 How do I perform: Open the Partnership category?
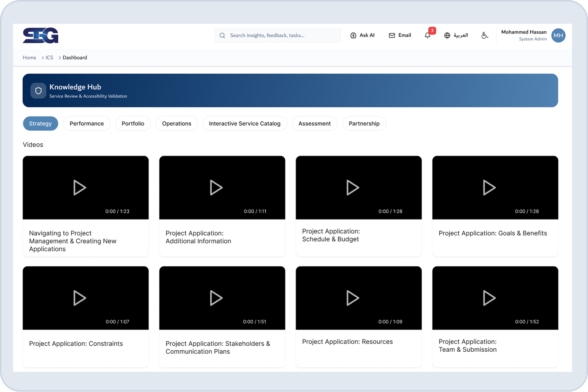pyautogui.click(x=364, y=123)
